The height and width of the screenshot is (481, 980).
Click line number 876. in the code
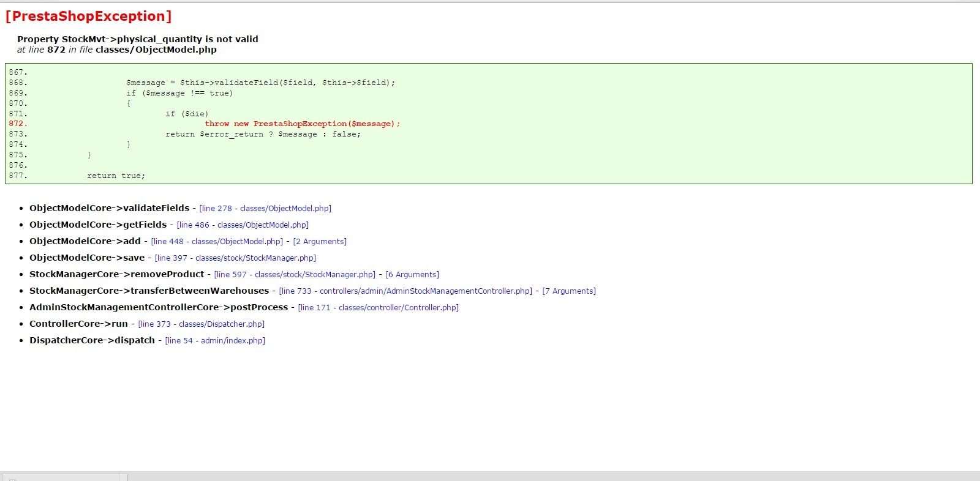[x=18, y=165]
